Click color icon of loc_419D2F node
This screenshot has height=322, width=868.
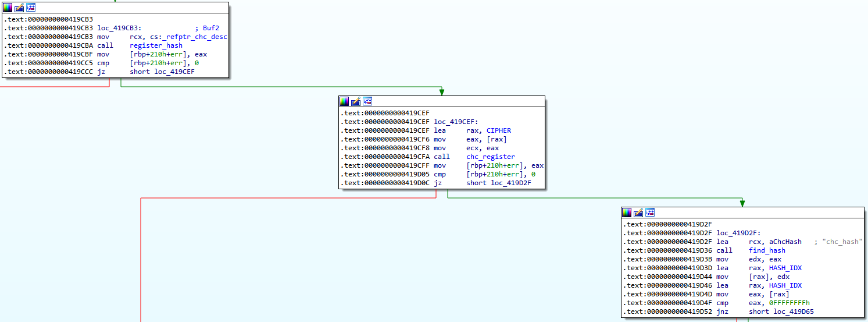point(627,213)
